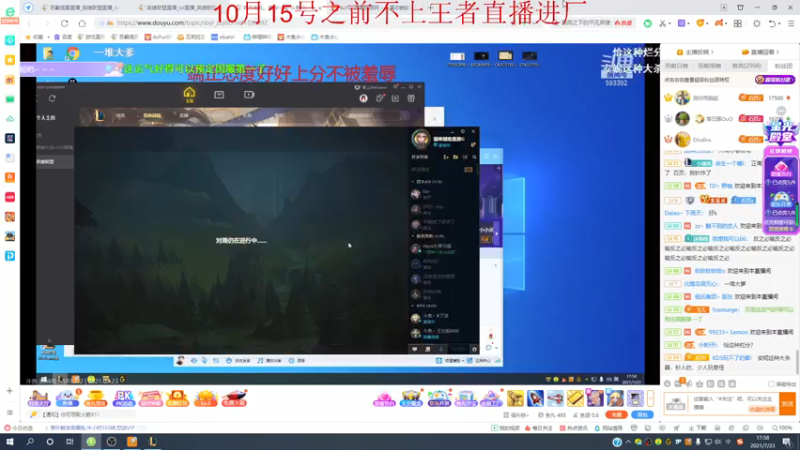Screen dimensions: 800x450
Task: Open the screenshot scissors tool in browser toolbar
Action: point(662,23)
